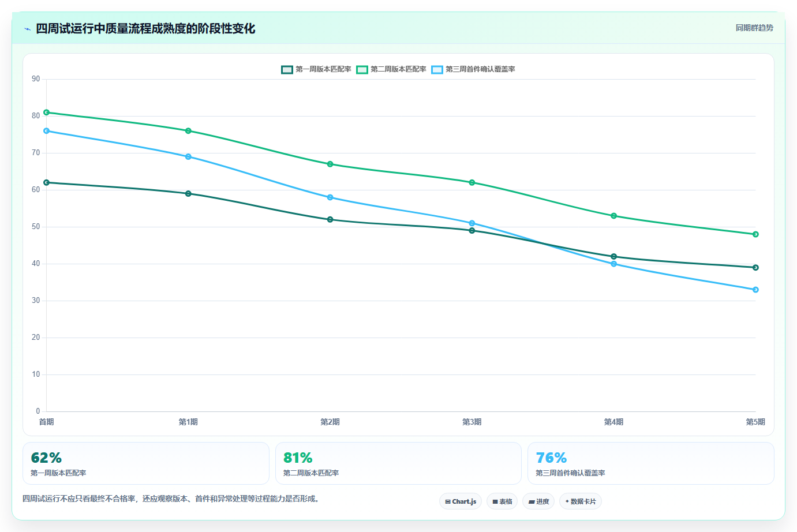Click the 第5期 point on the green line at 48
Screen dimensions: 797x532
755,234
